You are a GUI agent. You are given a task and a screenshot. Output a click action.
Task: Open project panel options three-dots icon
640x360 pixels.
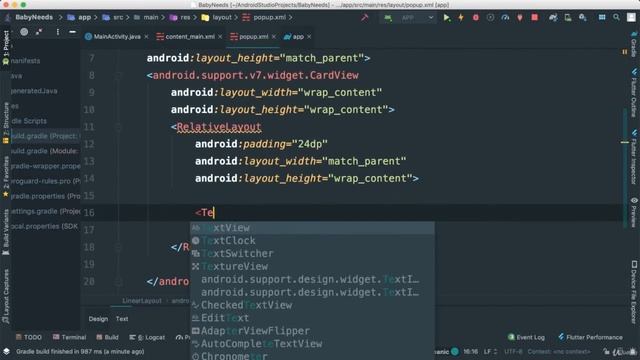(x=58, y=32)
